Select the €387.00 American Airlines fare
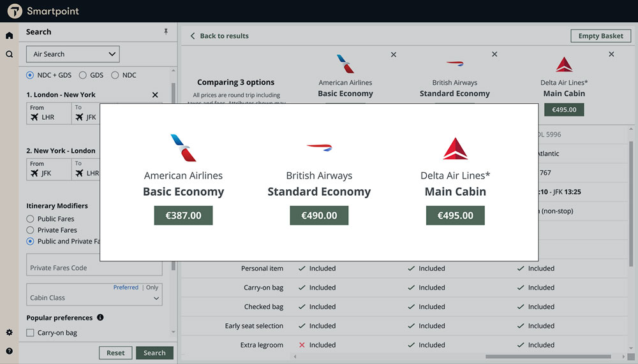The image size is (638, 364). [183, 215]
